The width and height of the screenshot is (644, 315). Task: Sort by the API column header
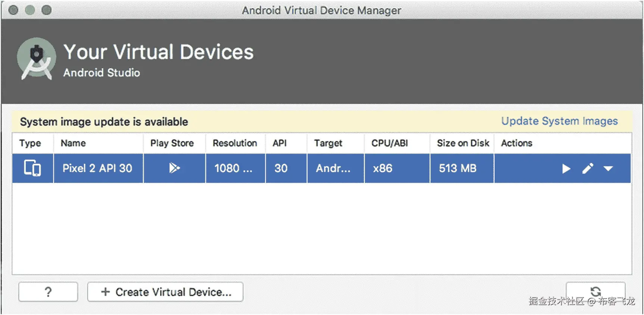click(280, 143)
